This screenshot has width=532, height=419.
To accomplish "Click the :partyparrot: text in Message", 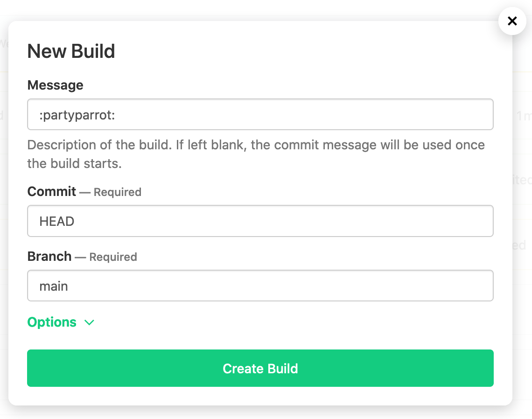I will click(x=77, y=115).
